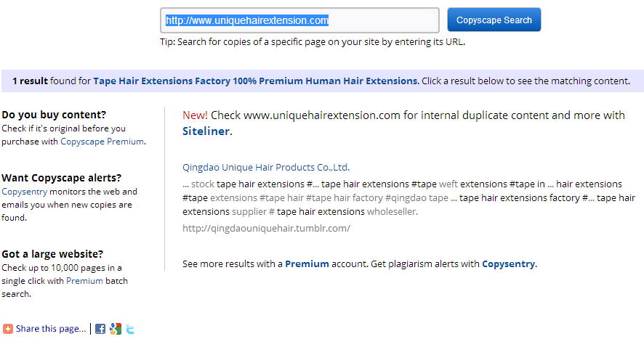Viewport: 644px width, 339px height.
Task: Click the "Got a large website?" heading
Action: click(52, 254)
